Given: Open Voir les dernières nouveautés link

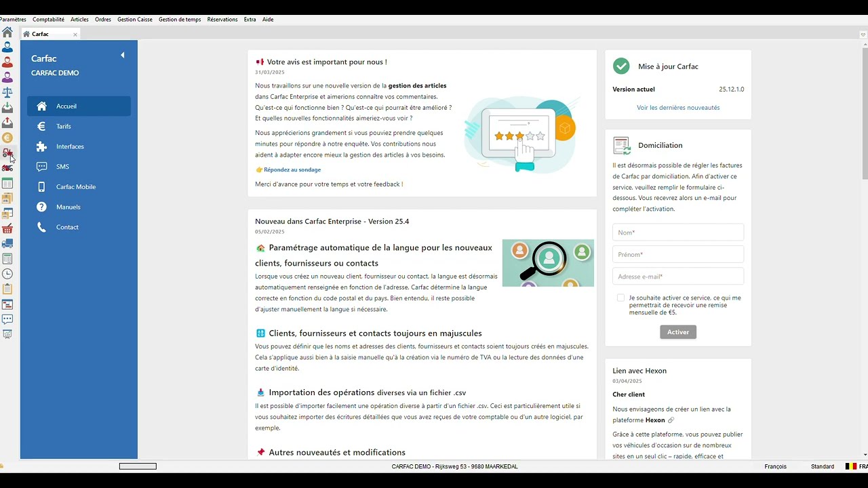Looking at the screenshot, I should 678,108.
